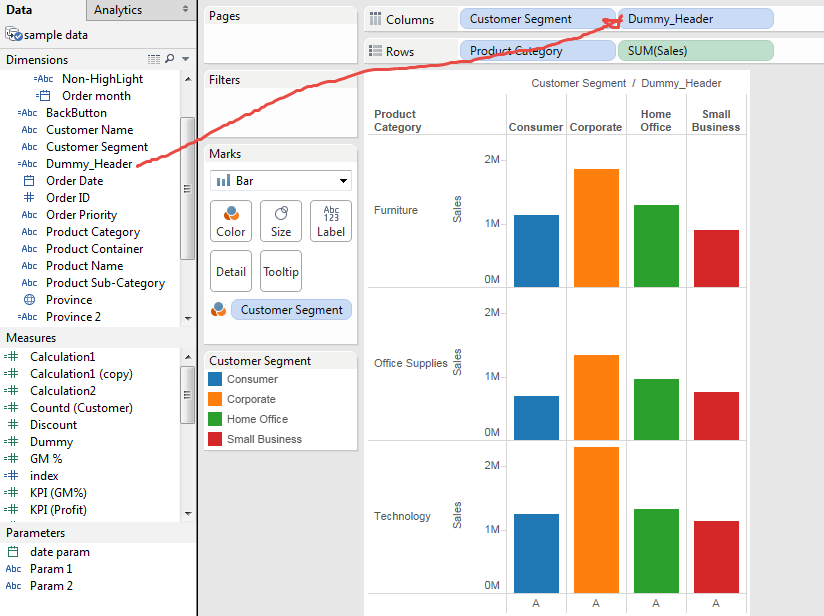Viewport: 824px width, 616px height.
Task: Click the Columns shelf icon
Action: (375, 19)
